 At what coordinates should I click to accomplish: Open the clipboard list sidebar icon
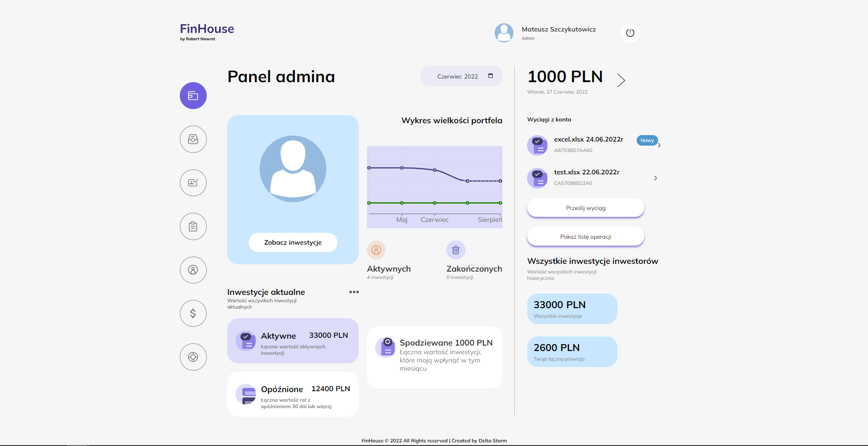(193, 226)
